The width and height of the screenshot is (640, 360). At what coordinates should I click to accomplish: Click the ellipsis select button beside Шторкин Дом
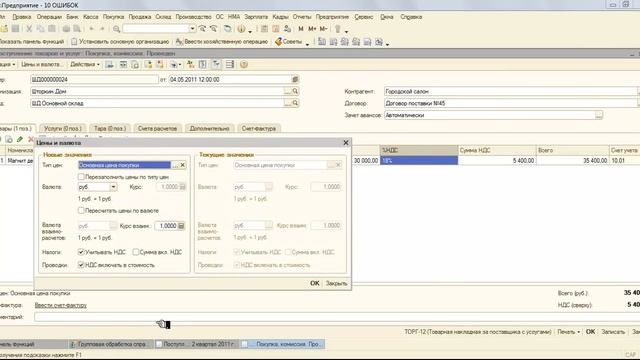tap(288, 91)
